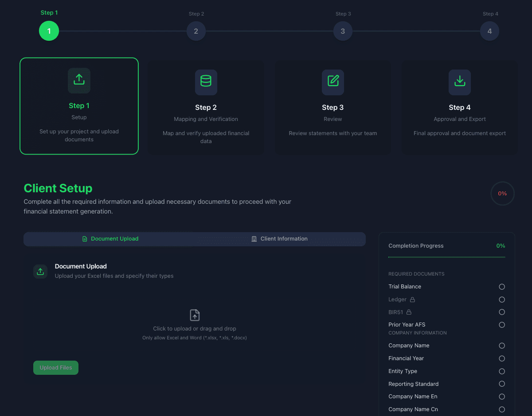This screenshot has width=532, height=416.
Task: Click the 'Entity Type' label
Action: point(403,371)
